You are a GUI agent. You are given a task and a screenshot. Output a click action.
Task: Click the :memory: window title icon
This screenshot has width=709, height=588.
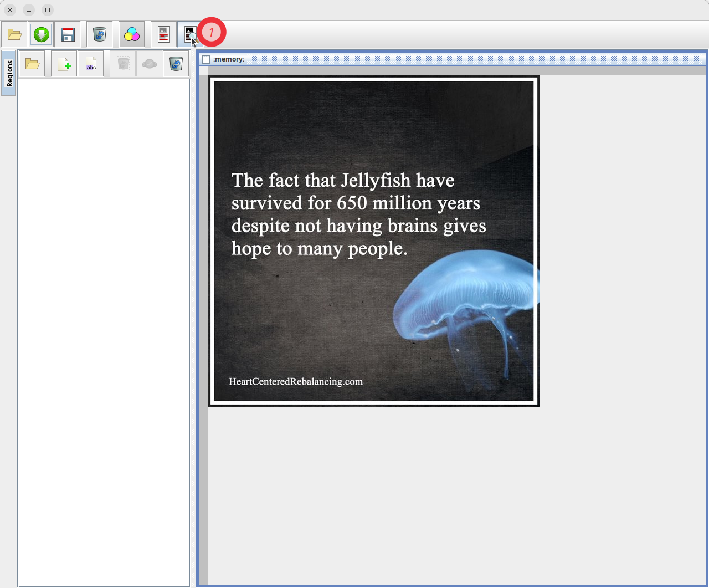pyautogui.click(x=206, y=59)
